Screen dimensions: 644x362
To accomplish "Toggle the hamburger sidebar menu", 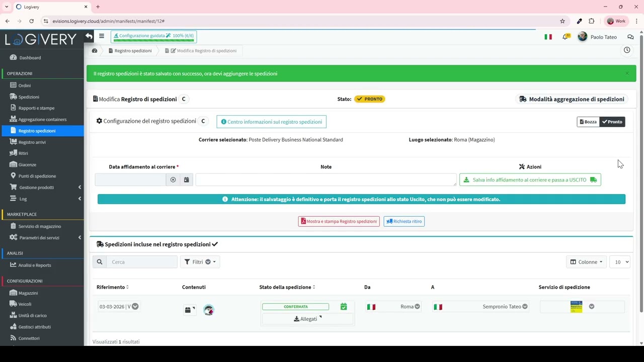I will tap(102, 36).
